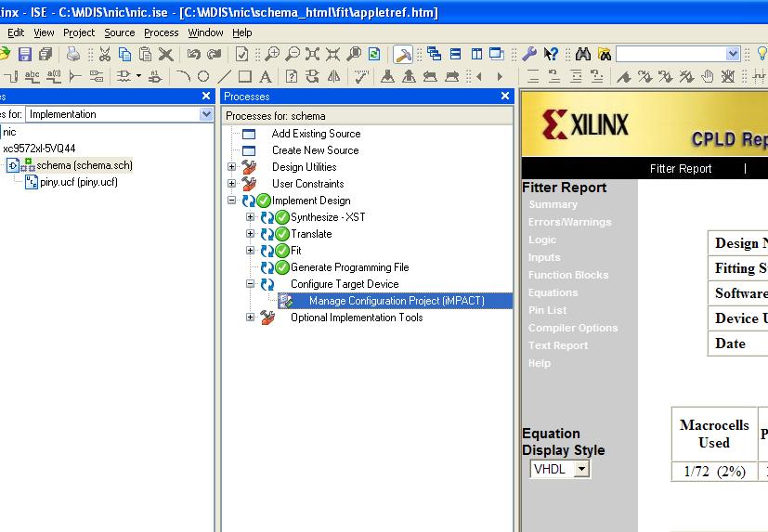Expand the User Constraints node

pyautogui.click(x=232, y=184)
